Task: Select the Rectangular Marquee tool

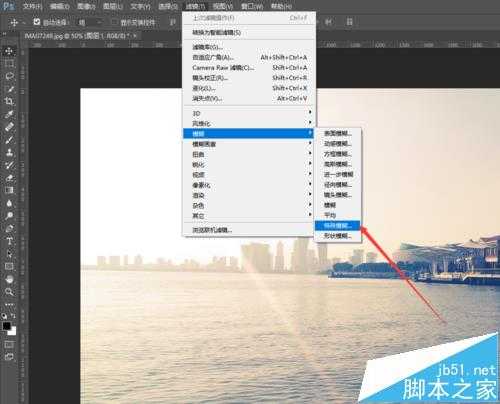Action: coord(9,63)
